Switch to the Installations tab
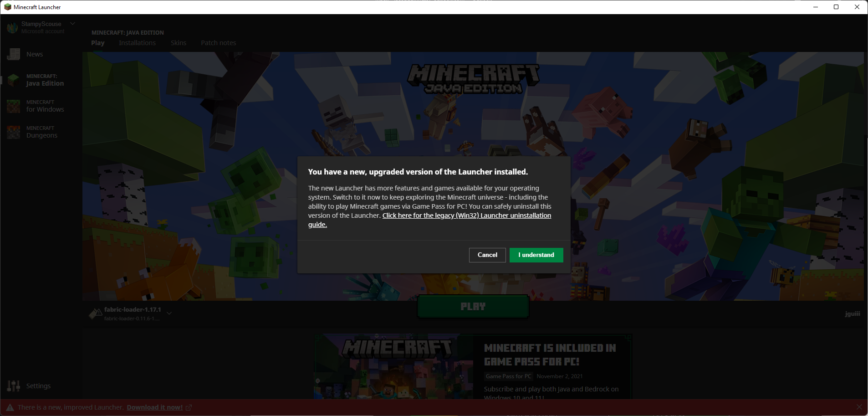 coord(137,43)
